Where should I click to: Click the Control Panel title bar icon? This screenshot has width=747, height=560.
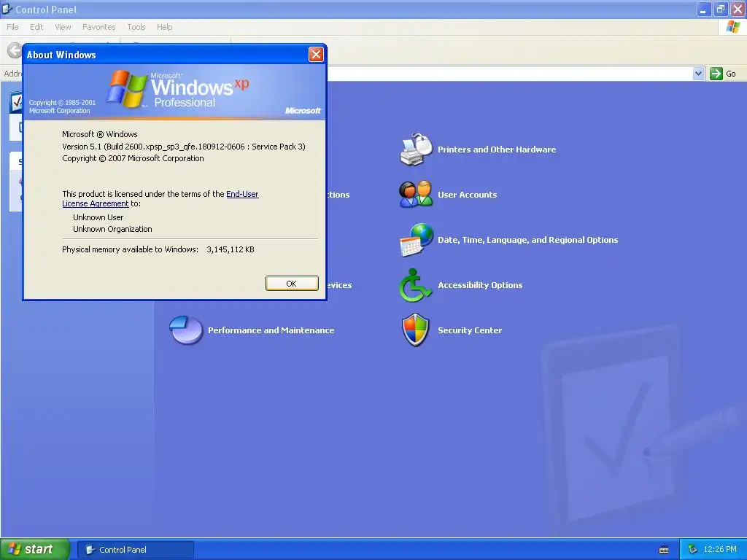point(7,9)
